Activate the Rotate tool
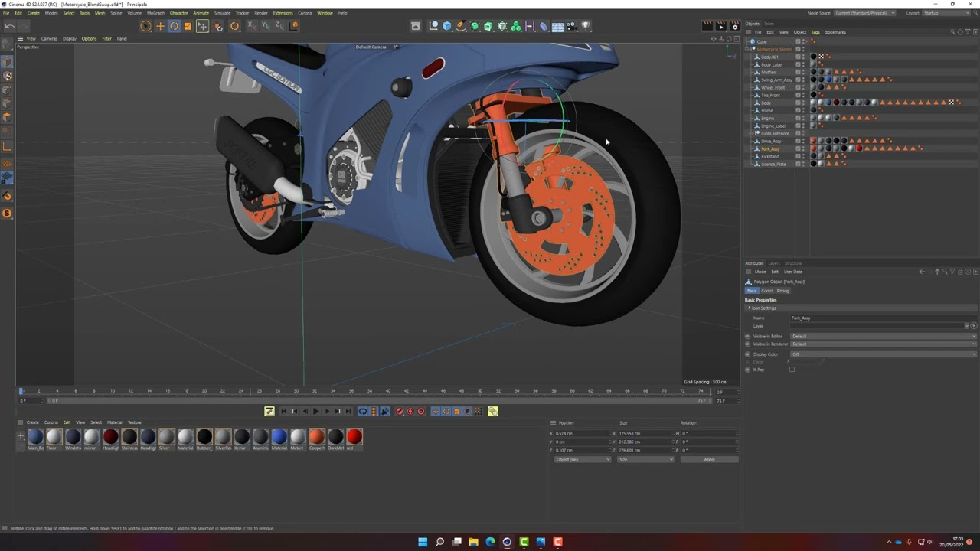The image size is (980, 551). pyautogui.click(x=174, y=26)
